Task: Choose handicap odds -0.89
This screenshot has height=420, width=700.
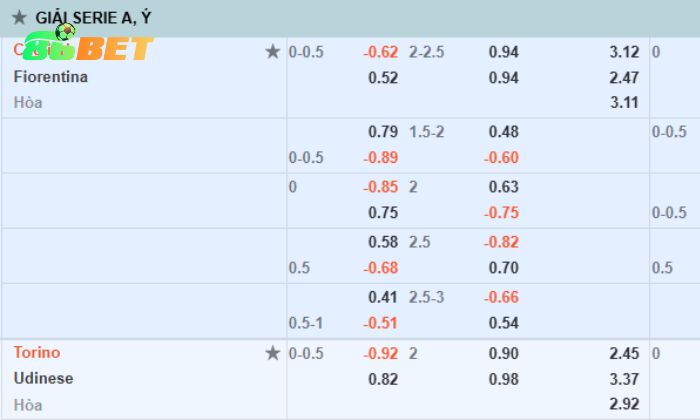Action: coord(380,157)
